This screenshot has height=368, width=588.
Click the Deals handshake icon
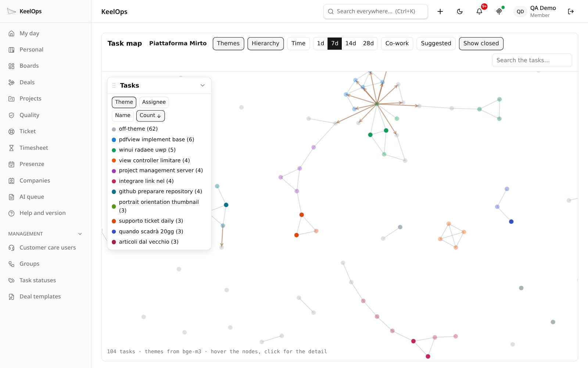11,82
